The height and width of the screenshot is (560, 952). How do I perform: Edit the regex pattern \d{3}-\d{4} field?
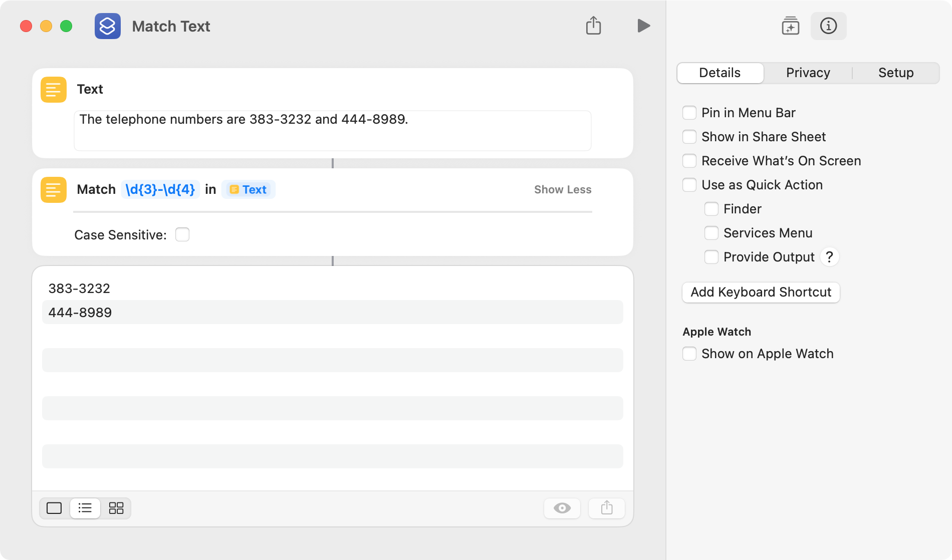[160, 189]
